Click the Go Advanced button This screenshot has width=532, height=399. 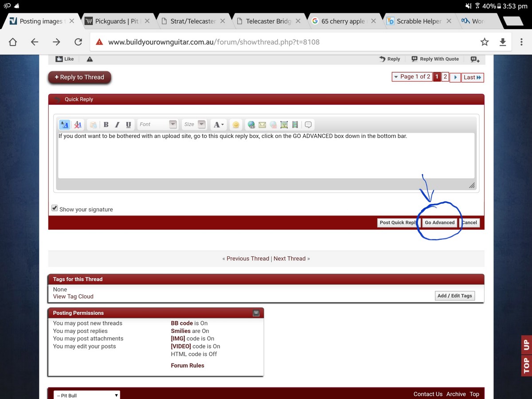tap(439, 223)
